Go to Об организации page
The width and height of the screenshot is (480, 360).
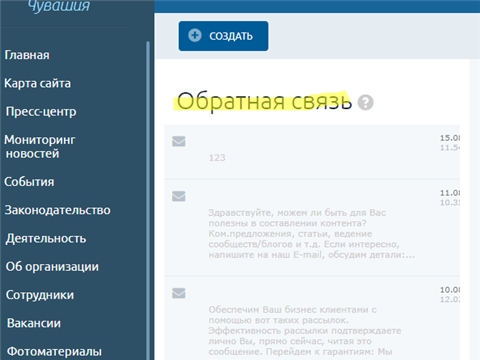pyautogui.click(x=52, y=267)
